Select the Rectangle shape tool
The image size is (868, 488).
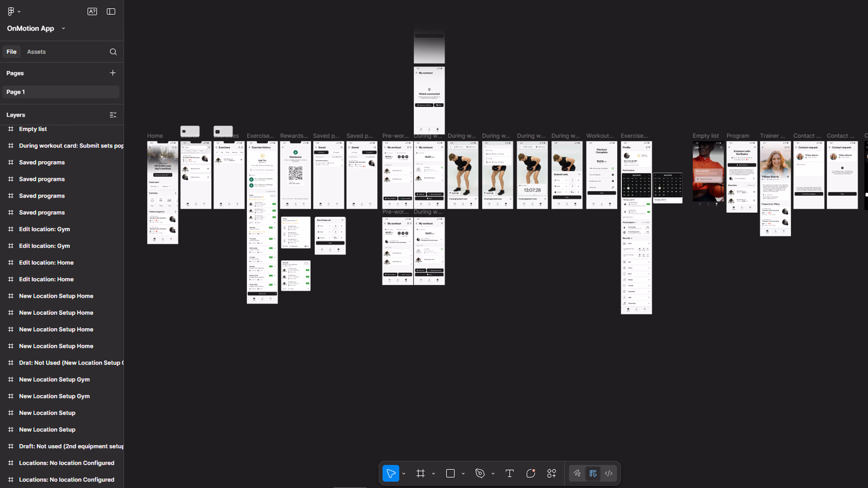coord(450,473)
